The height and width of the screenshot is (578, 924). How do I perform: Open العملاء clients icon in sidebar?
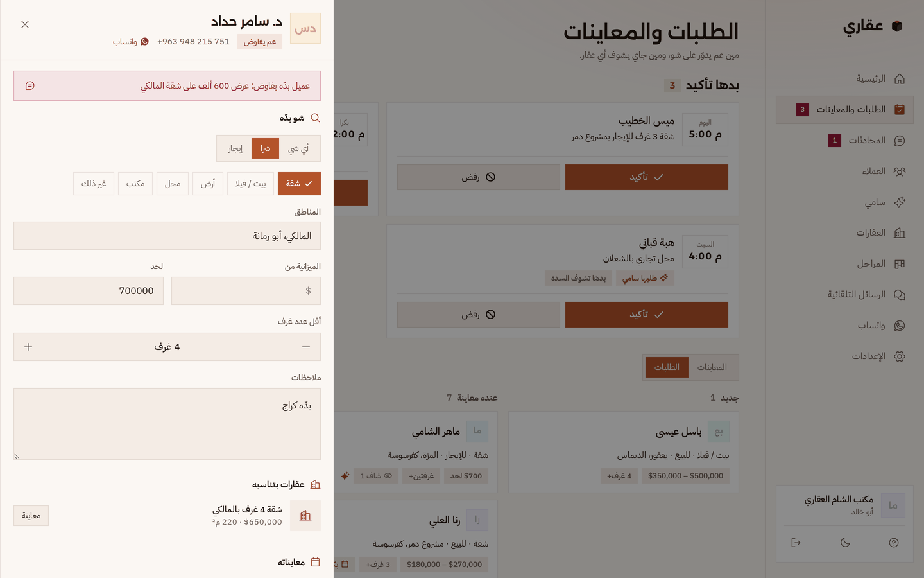click(x=900, y=171)
